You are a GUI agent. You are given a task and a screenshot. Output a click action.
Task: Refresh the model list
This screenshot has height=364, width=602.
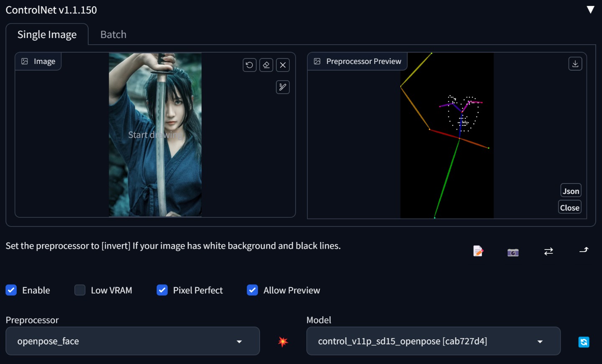click(584, 342)
